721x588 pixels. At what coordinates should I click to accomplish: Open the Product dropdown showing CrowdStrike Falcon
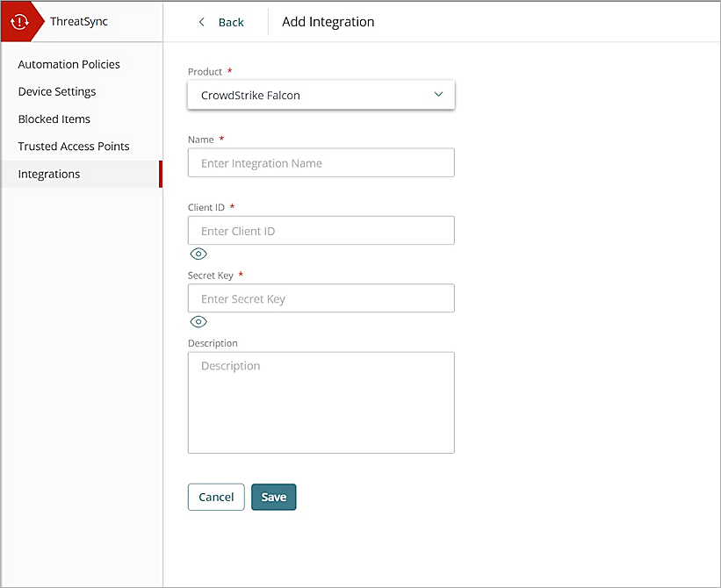[321, 95]
